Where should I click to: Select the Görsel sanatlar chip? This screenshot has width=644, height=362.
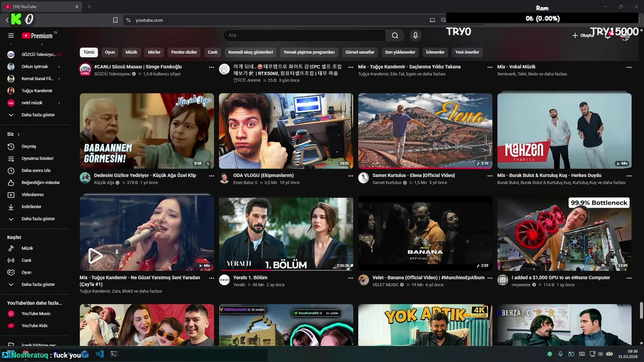[x=360, y=52]
